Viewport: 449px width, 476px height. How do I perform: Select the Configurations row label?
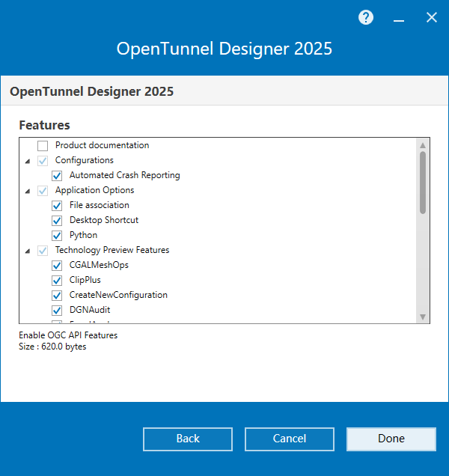point(84,160)
